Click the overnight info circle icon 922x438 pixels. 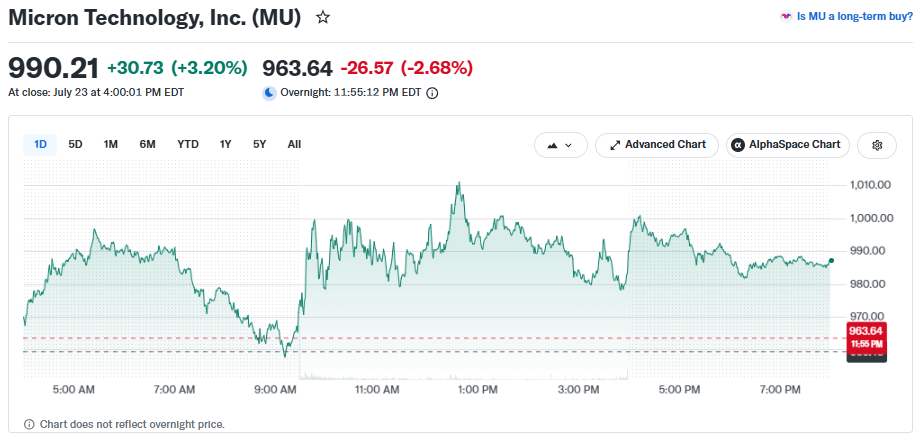[432, 93]
